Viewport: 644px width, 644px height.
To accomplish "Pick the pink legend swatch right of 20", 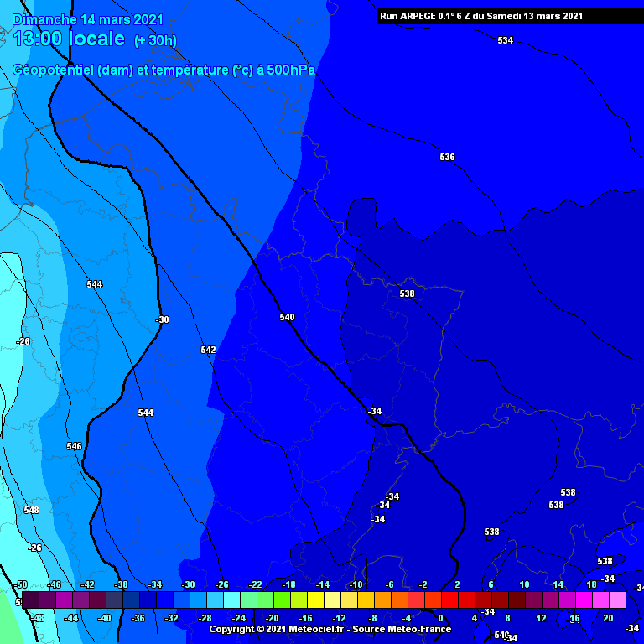I will pyautogui.click(x=617, y=600).
